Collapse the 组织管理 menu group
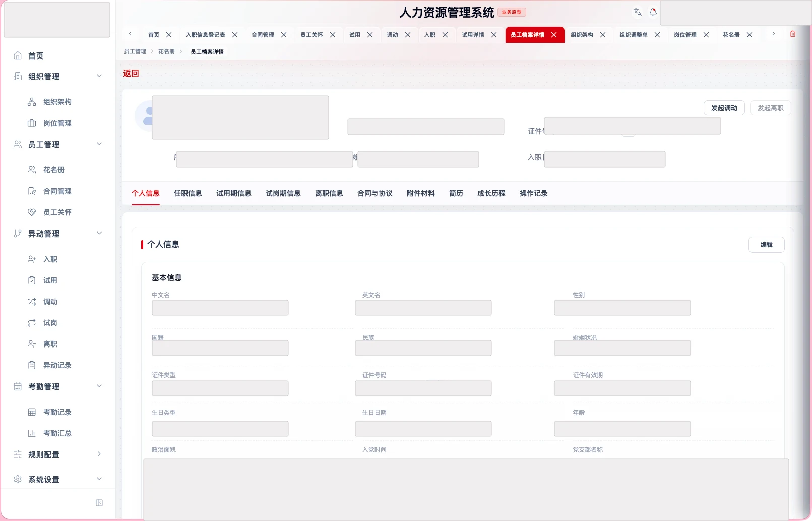 [99, 76]
